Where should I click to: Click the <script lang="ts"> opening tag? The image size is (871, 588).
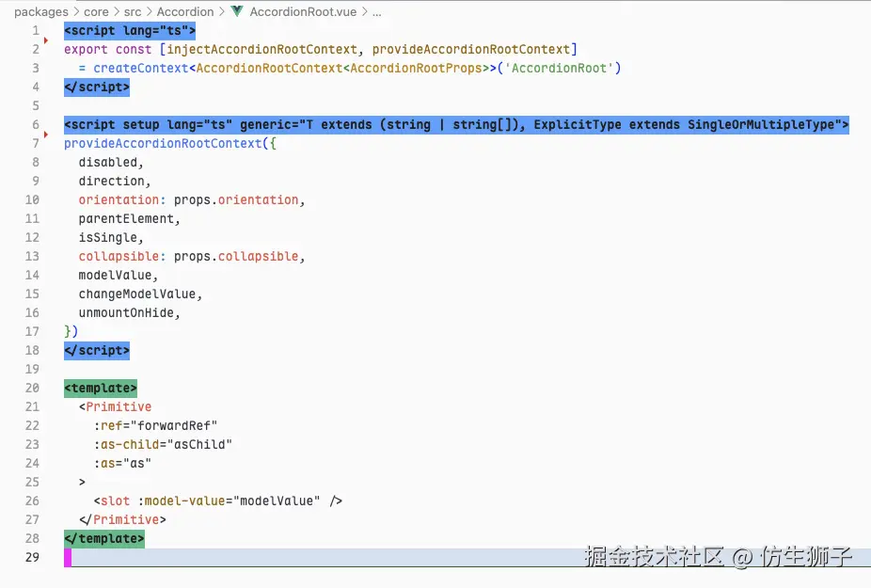[x=130, y=30]
